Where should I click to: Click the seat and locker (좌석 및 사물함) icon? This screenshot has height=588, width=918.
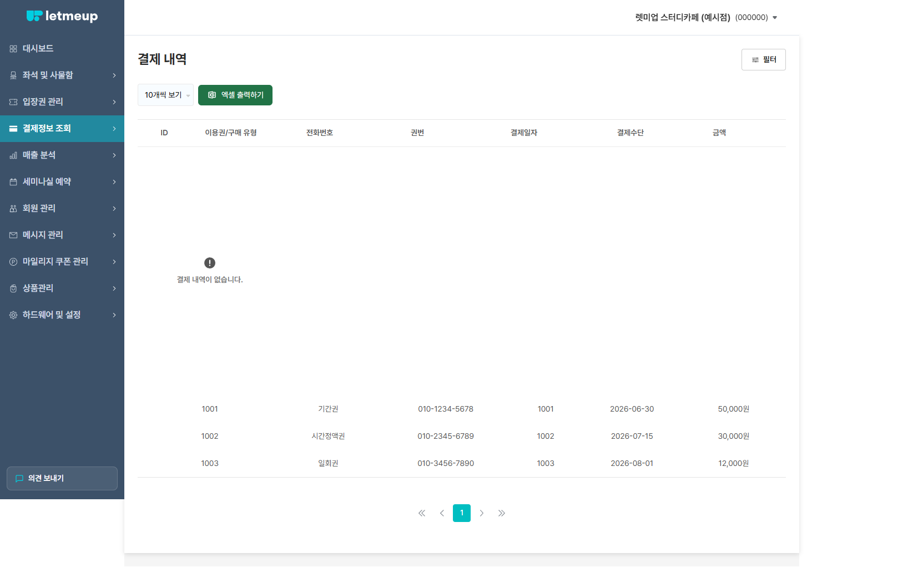pyautogui.click(x=13, y=75)
